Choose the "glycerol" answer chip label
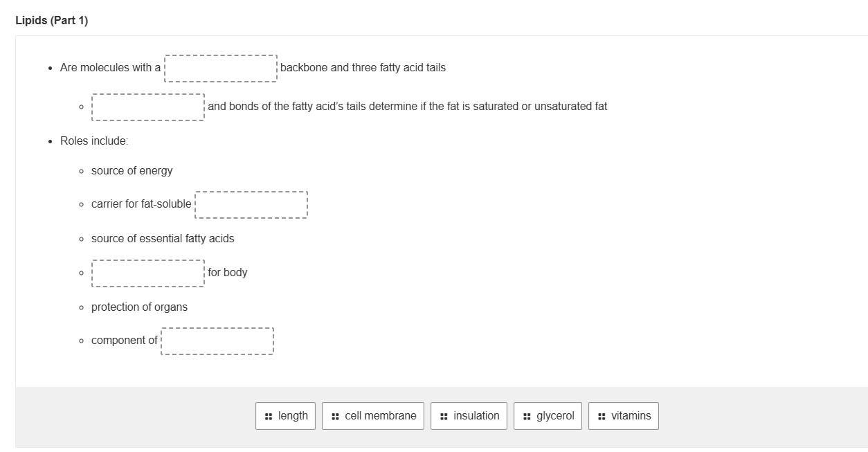This screenshot has width=868, height=452. [x=555, y=416]
